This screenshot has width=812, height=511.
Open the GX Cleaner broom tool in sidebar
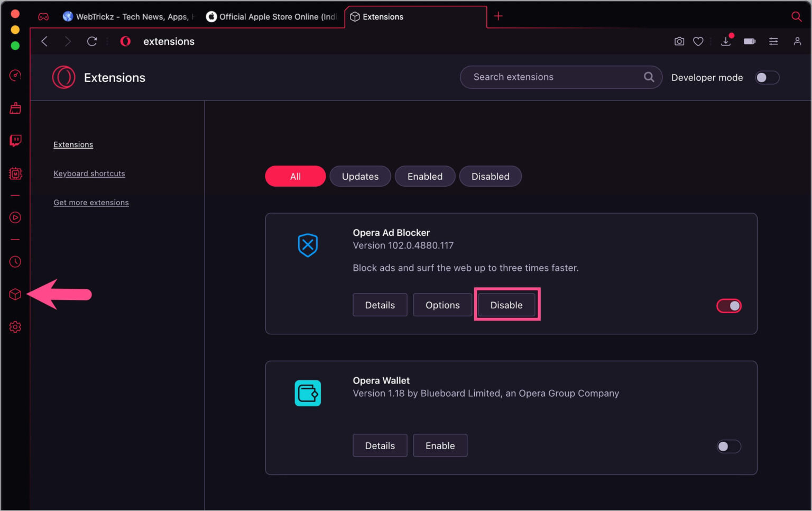click(15, 108)
